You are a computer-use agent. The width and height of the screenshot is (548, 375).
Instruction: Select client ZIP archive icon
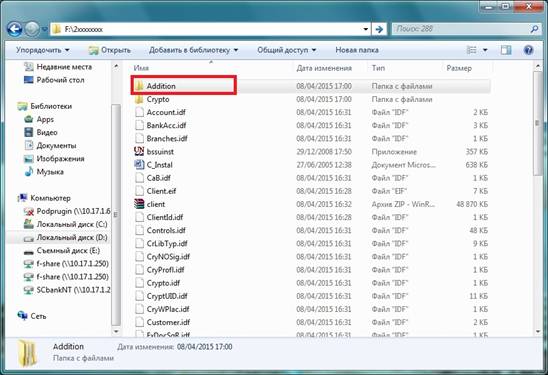tap(139, 204)
